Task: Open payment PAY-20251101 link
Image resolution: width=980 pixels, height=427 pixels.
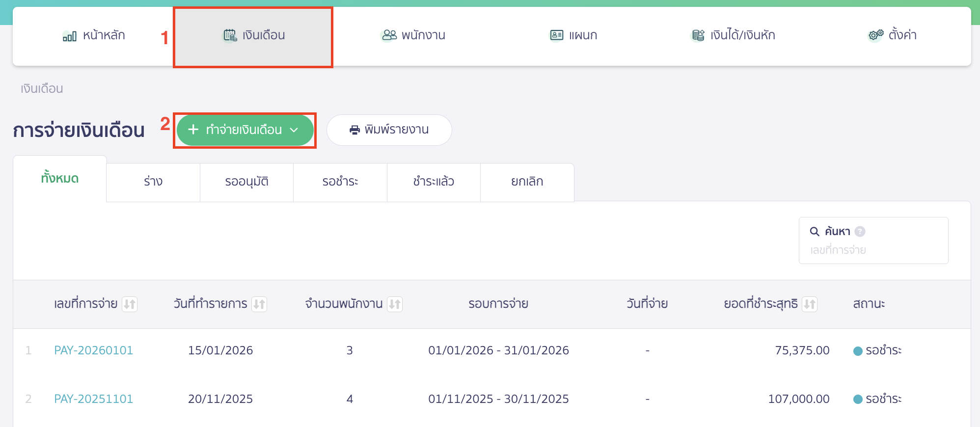Action: (x=93, y=399)
